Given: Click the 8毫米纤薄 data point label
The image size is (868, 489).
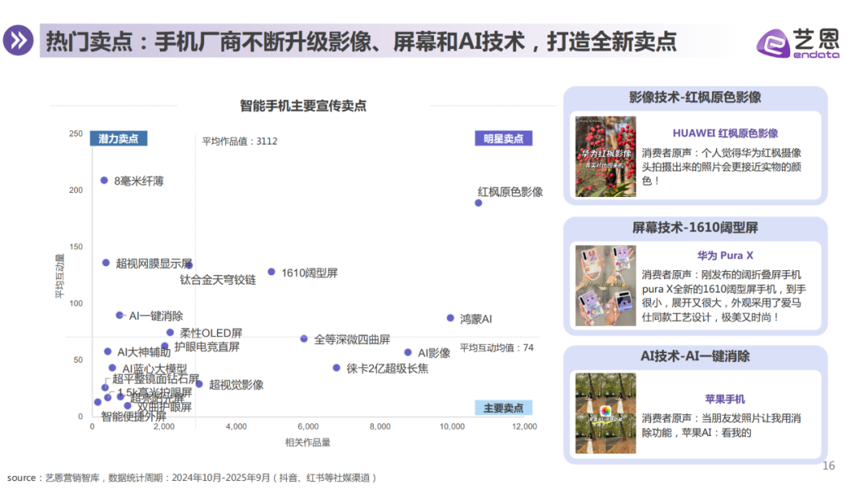Looking at the screenshot, I should (x=139, y=181).
